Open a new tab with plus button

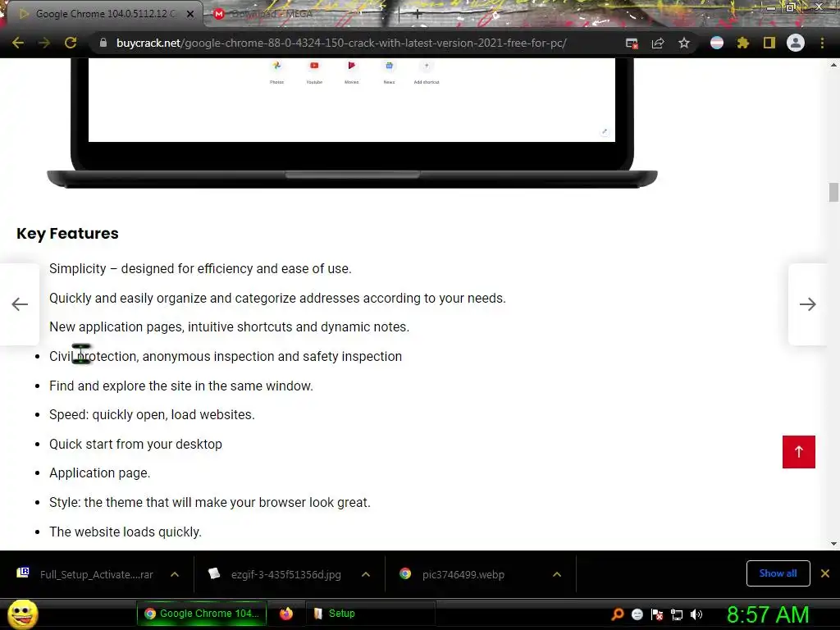pyautogui.click(x=417, y=15)
